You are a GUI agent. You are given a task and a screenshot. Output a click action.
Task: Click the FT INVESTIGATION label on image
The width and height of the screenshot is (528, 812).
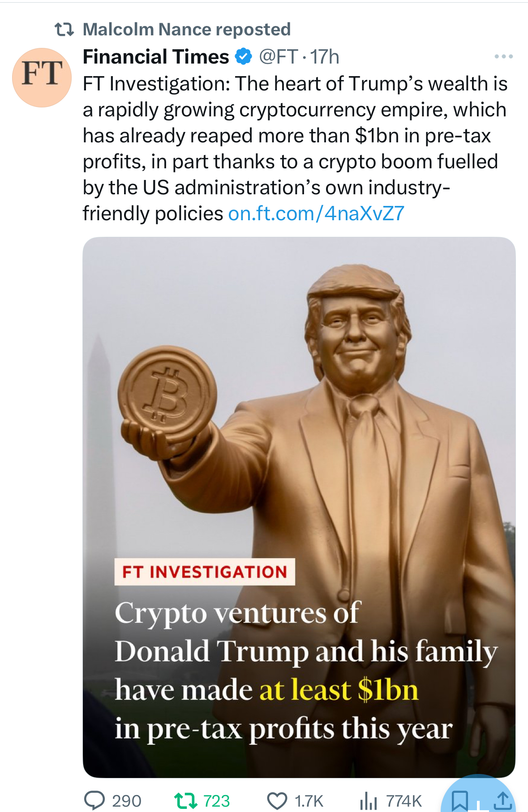[205, 572]
